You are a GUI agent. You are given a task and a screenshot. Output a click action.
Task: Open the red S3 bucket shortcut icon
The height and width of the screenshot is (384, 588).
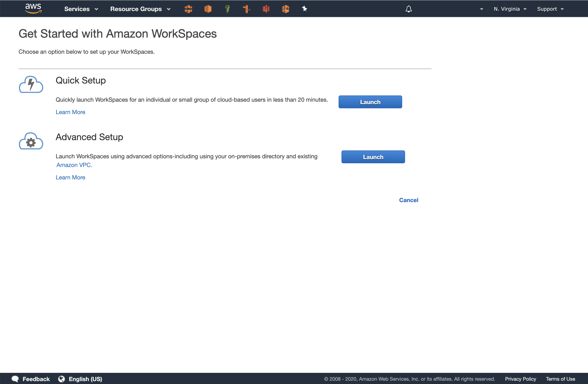point(266,9)
